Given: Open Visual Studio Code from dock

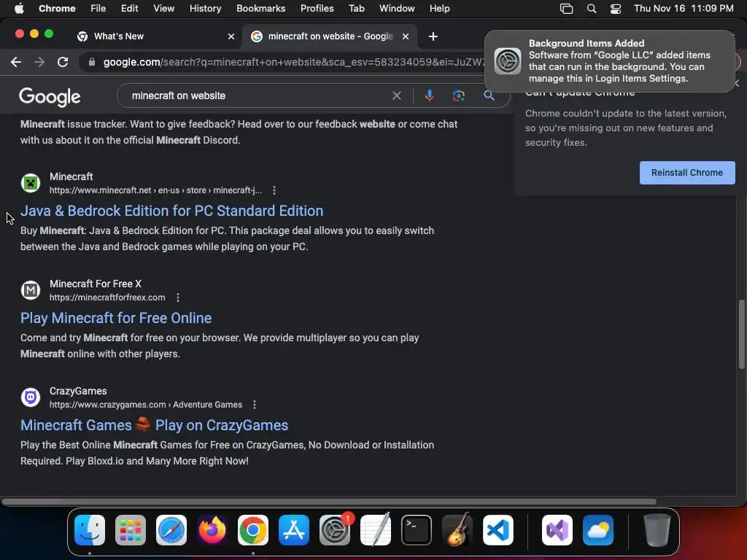Looking at the screenshot, I should (x=498, y=530).
